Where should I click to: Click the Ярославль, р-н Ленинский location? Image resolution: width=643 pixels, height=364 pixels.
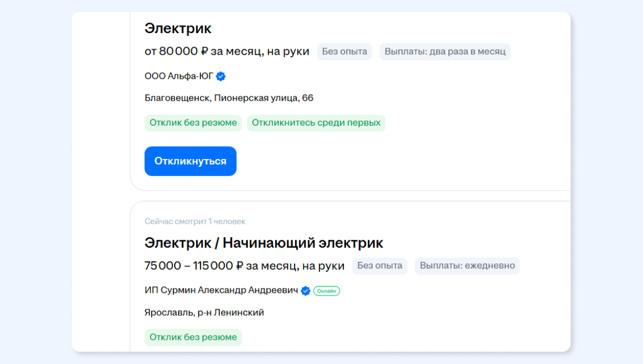(204, 313)
